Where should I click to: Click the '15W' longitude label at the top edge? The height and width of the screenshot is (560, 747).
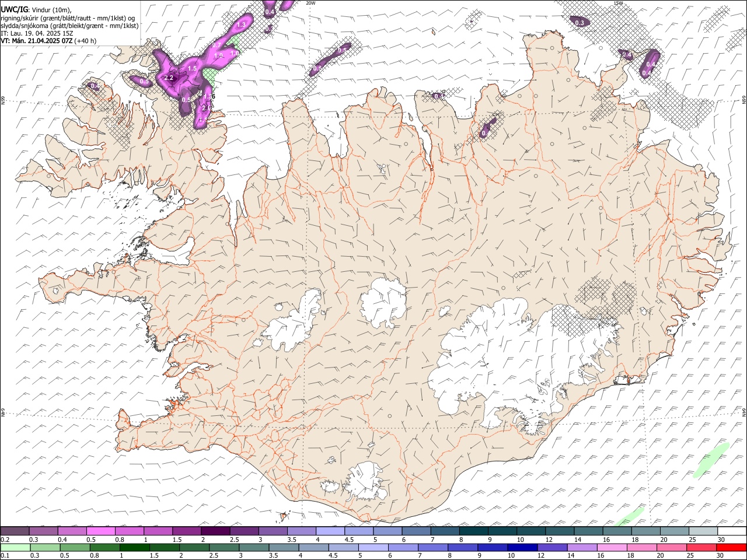(x=619, y=3)
